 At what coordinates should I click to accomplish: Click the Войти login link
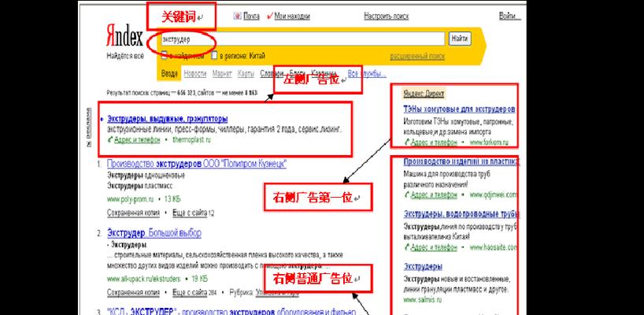click(509, 16)
